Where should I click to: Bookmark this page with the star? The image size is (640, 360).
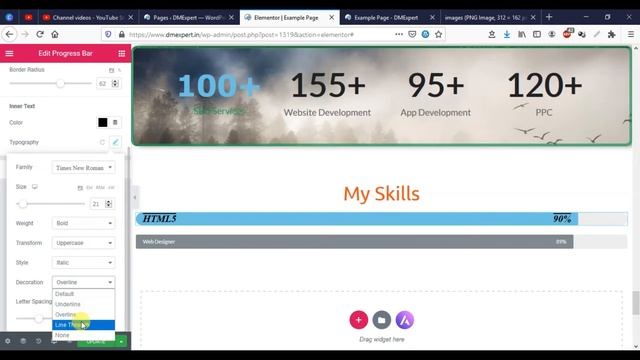(x=438, y=35)
